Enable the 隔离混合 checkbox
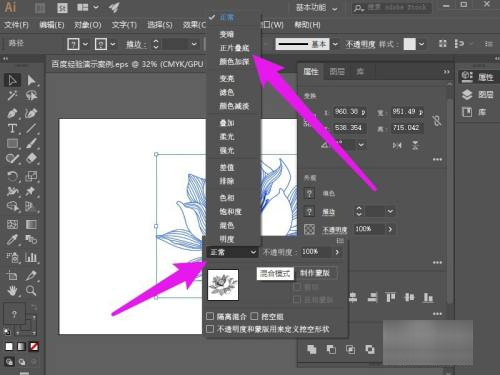500x375 pixels. pyautogui.click(x=210, y=316)
